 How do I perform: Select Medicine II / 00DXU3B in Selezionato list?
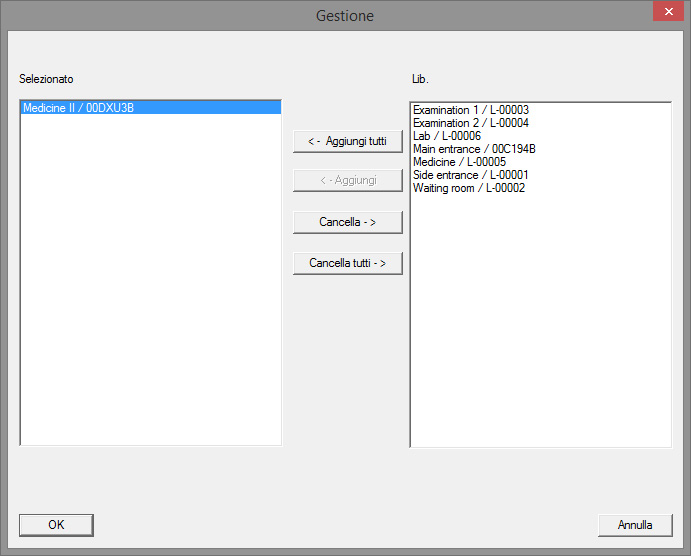tap(78, 108)
